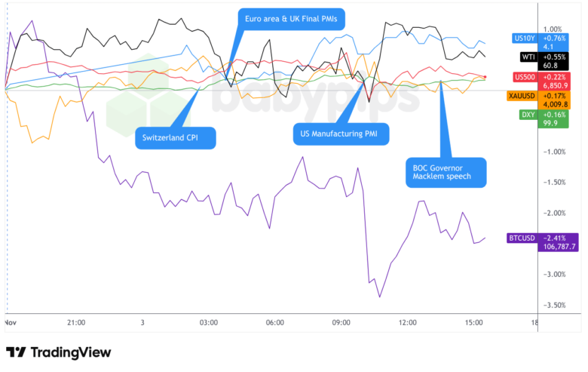This screenshot has width=588, height=372.
Task: Click the 09:00 time axis label
Action: 341,322
